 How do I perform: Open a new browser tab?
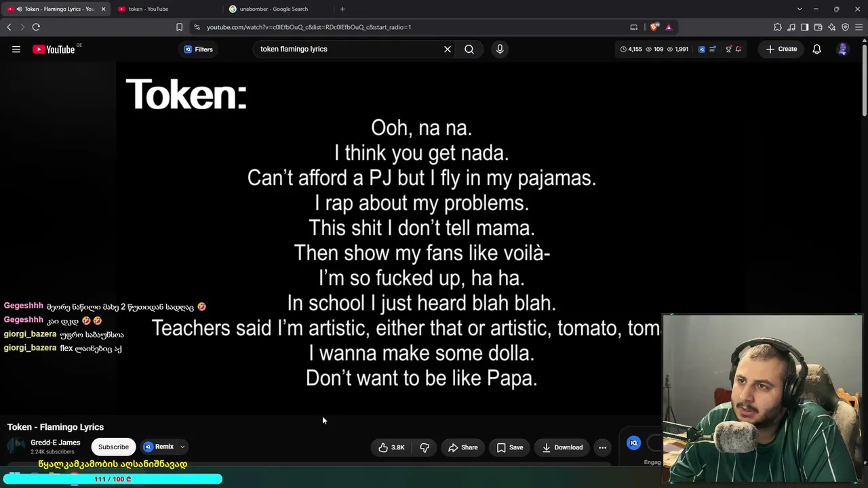coord(342,9)
